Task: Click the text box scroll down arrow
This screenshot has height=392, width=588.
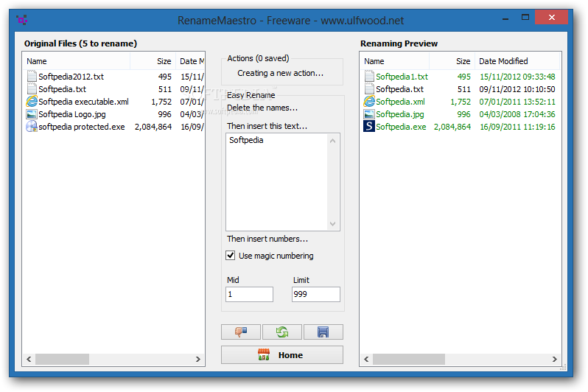Action: 332,224
